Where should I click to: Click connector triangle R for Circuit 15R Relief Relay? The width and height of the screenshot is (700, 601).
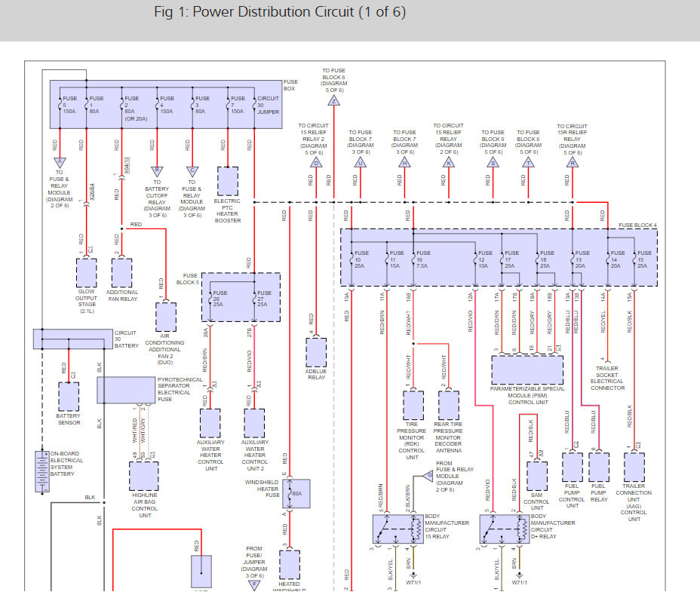click(x=573, y=162)
